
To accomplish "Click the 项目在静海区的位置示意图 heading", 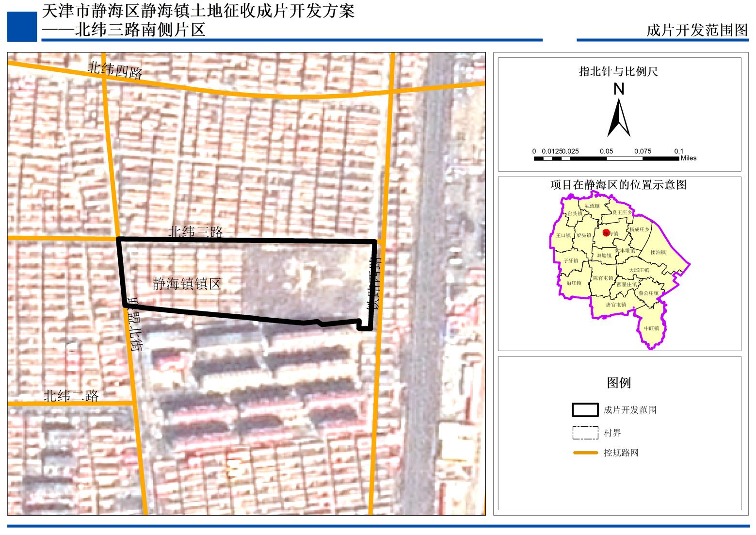I will 618,185.
